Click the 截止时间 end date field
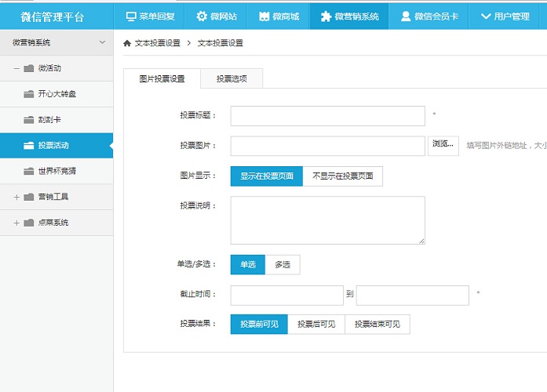The image size is (547, 392). coord(412,296)
